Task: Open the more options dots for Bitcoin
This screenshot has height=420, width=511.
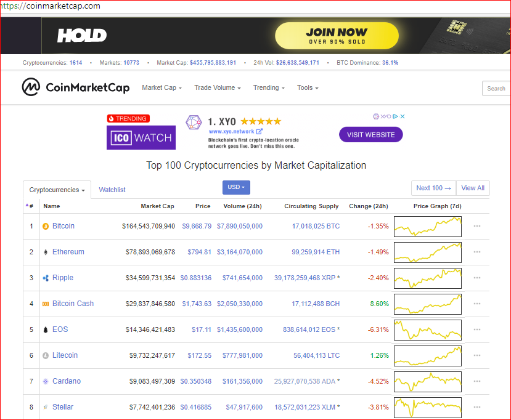Action: [477, 226]
